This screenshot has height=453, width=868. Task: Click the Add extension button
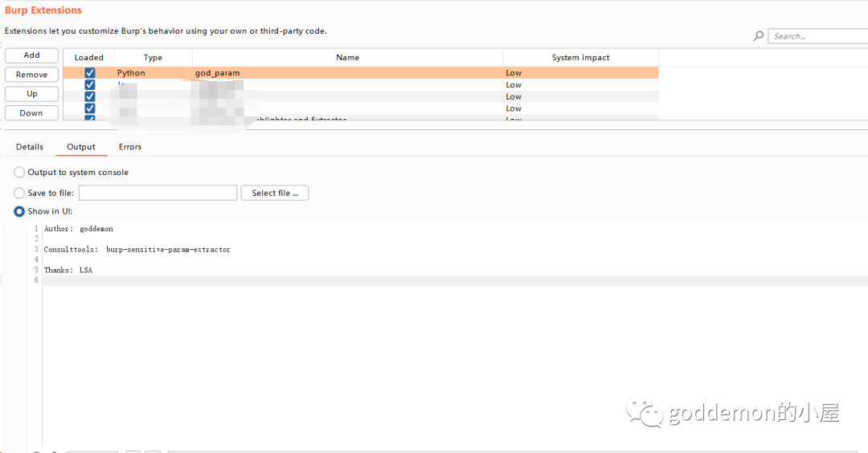(31, 55)
